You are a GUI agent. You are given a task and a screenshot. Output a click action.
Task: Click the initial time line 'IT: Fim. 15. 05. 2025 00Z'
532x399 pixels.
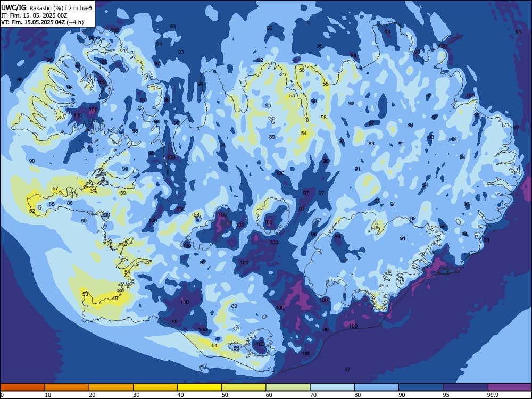34,15
